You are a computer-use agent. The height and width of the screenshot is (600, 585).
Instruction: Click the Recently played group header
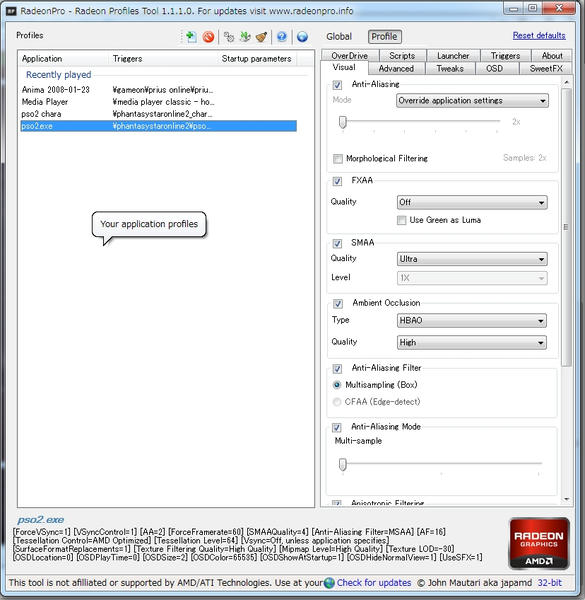[59, 75]
